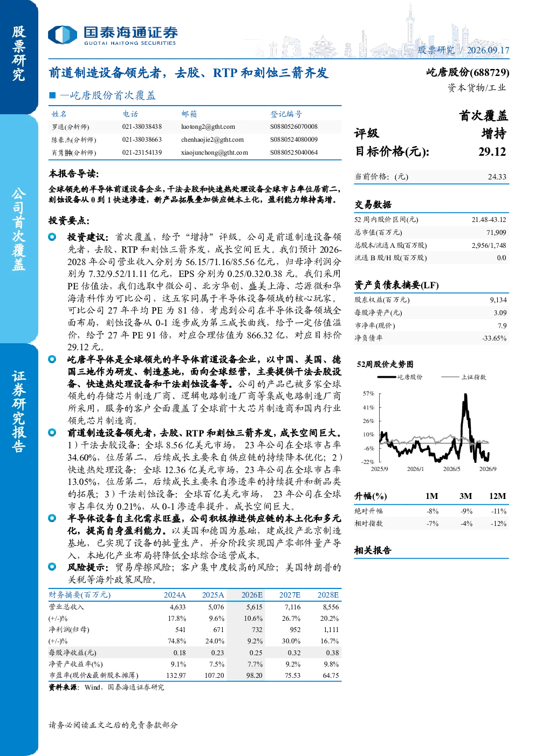Click the 首次覆盖 label in sidebar header
This screenshot has height=756, width=535.
click(x=483, y=116)
